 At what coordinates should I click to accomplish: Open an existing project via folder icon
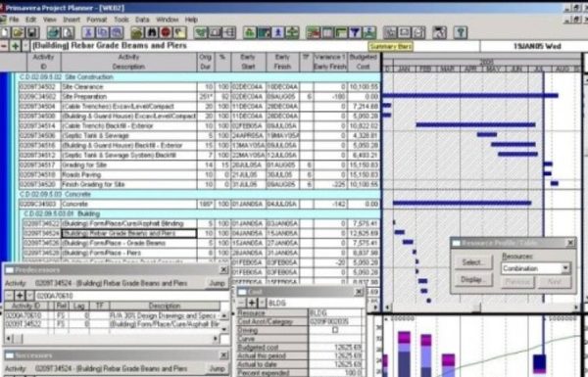click(18, 32)
